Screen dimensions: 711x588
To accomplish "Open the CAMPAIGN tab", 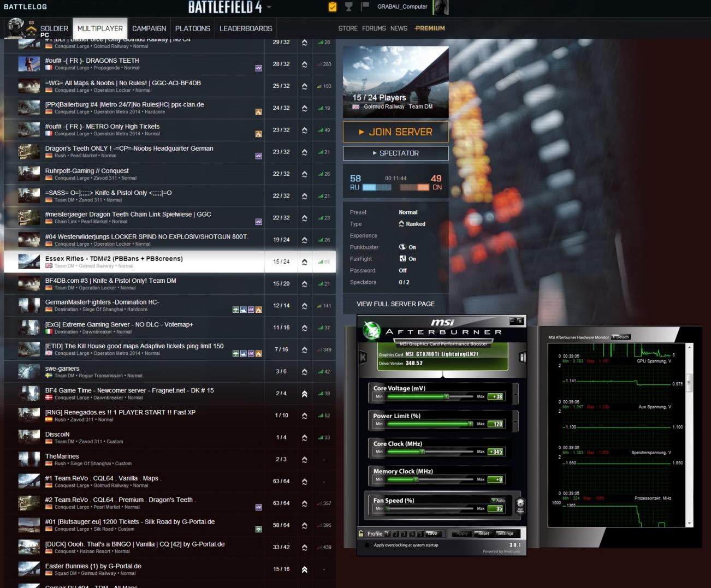I will (x=149, y=28).
